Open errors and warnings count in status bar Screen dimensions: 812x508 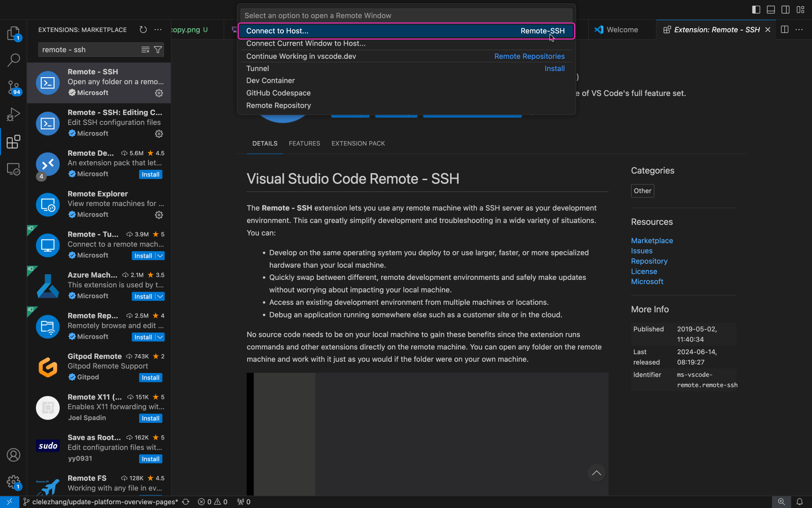213,502
